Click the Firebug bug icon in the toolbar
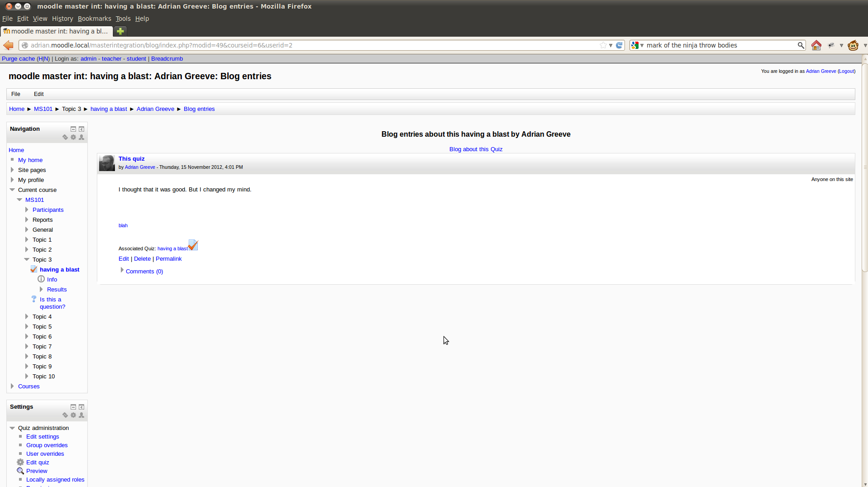This screenshot has height=487, width=868. point(831,45)
